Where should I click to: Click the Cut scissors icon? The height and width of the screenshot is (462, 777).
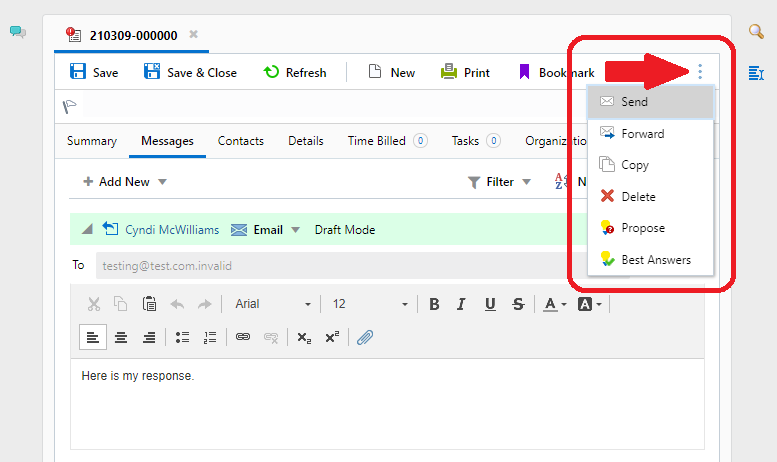pos(94,304)
